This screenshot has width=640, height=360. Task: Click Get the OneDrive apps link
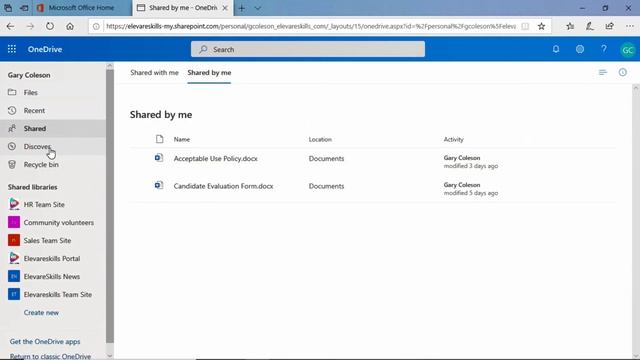tap(45, 342)
